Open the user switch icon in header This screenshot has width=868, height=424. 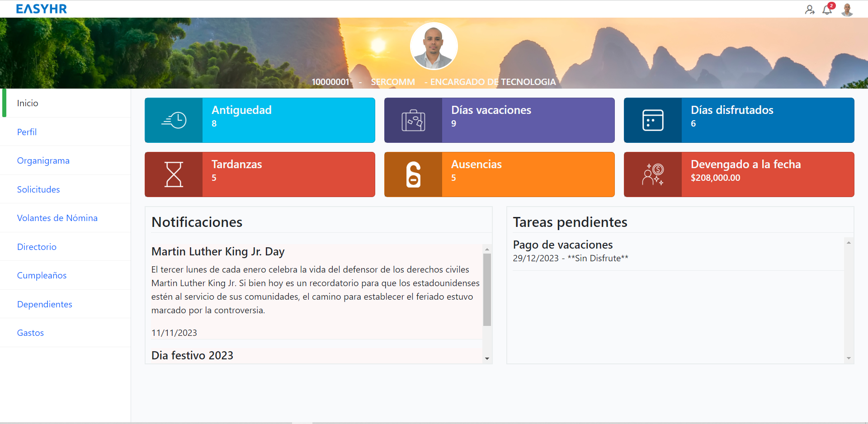tap(810, 9)
